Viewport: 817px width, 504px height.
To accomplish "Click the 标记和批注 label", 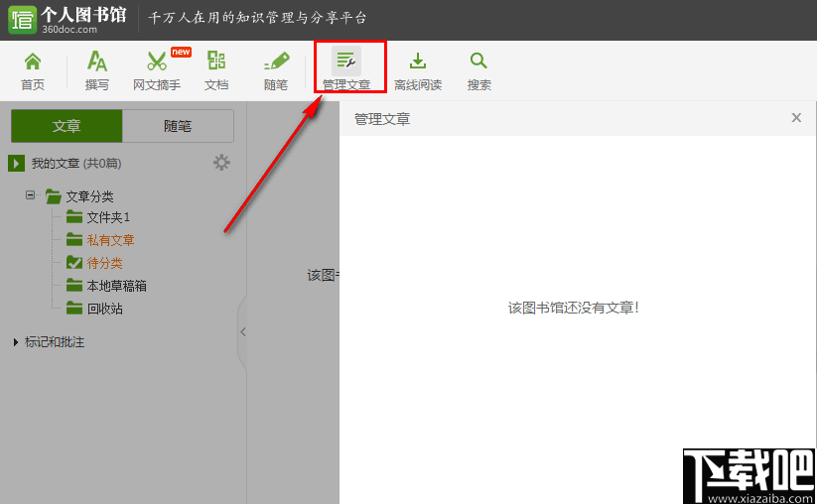I will [55, 342].
